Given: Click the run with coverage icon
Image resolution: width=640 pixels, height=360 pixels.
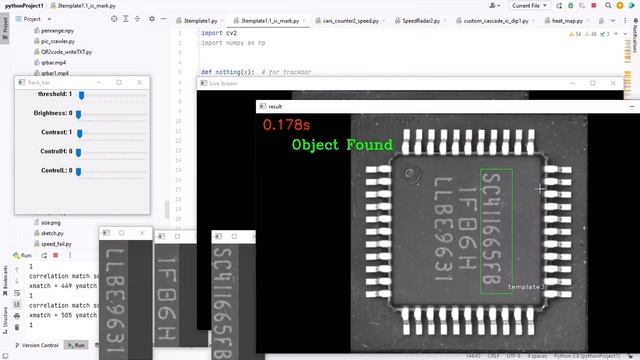Looking at the screenshot, I should tap(582, 6).
